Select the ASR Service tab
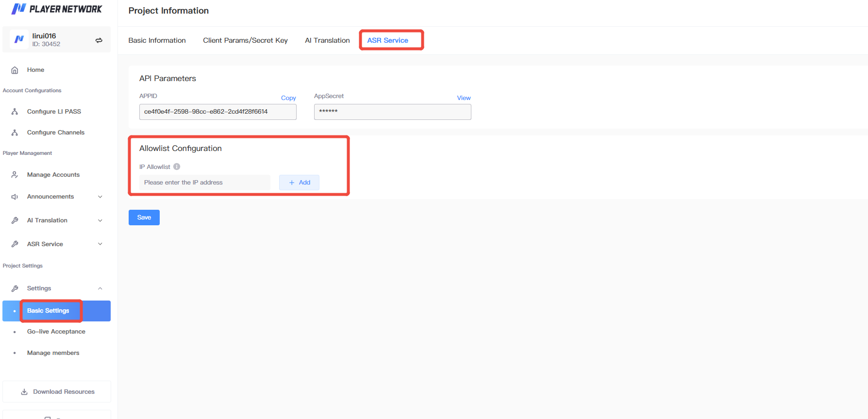This screenshot has height=419, width=868. pos(387,40)
